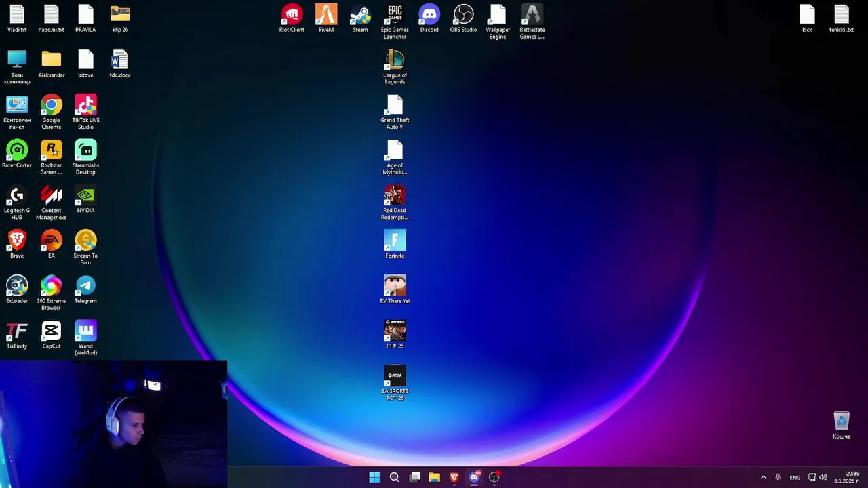Open the OBS Studio desktop shortcut
The width and height of the screenshot is (868, 488).
click(x=464, y=19)
